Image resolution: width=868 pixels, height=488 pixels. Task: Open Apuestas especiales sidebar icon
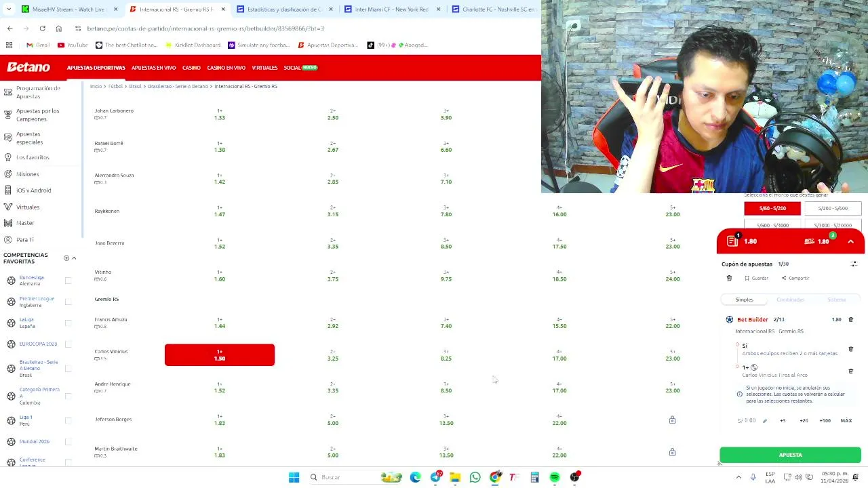pyautogui.click(x=9, y=138)
